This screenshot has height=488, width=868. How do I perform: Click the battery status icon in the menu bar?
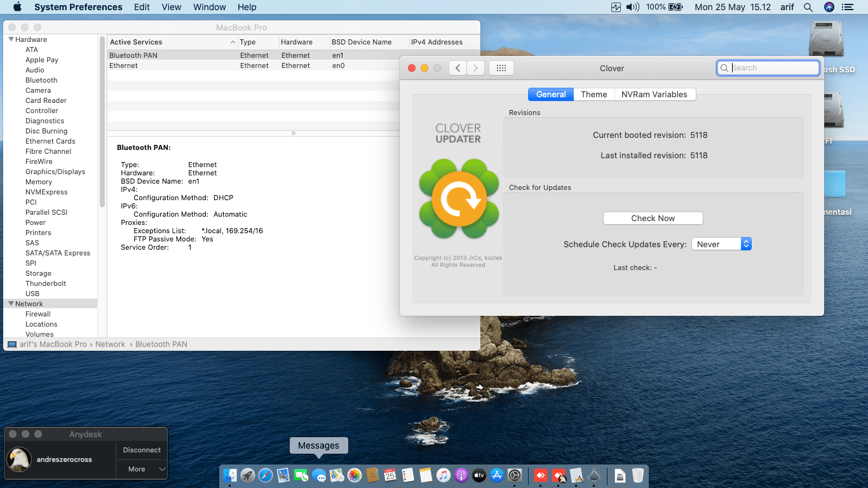point(675,7)
